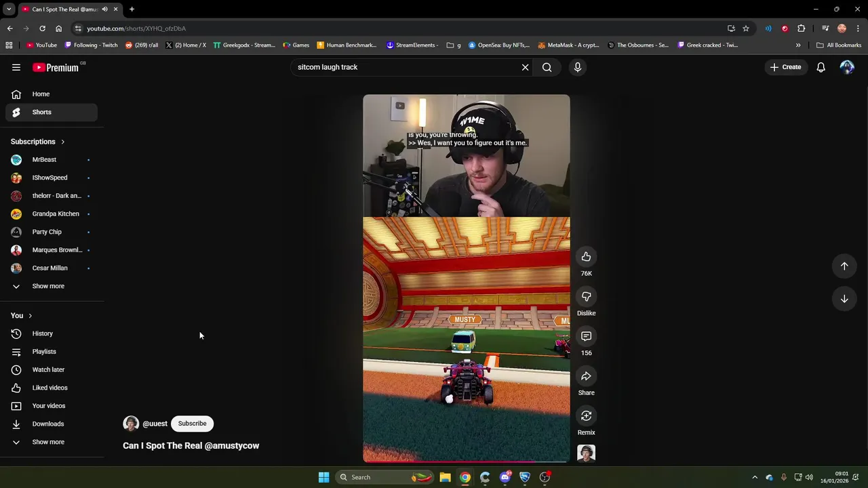This screenshot has width=868, height=488.
Task: Open the Chrome three-dot menu
Action: click(x=858, y=28)
